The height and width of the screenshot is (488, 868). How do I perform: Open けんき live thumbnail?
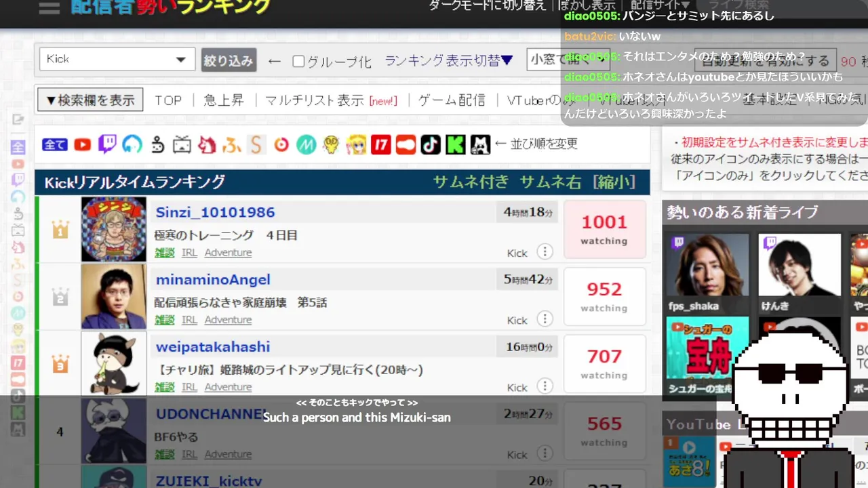[800, 272]
